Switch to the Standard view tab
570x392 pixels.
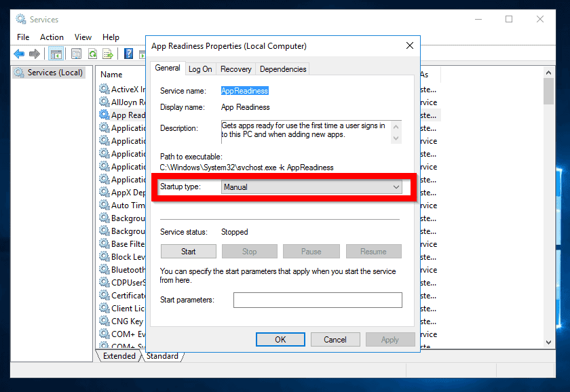click(163, 356)
